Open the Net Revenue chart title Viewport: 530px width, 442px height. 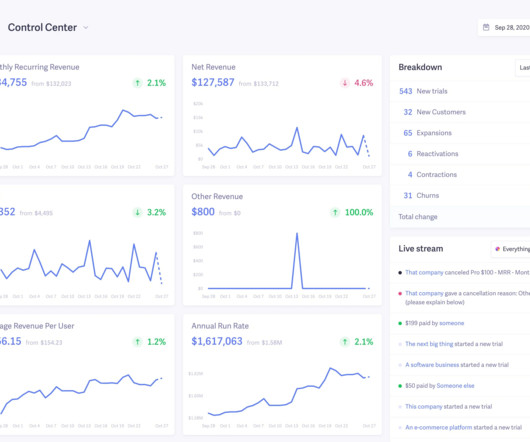click(213, 67)
